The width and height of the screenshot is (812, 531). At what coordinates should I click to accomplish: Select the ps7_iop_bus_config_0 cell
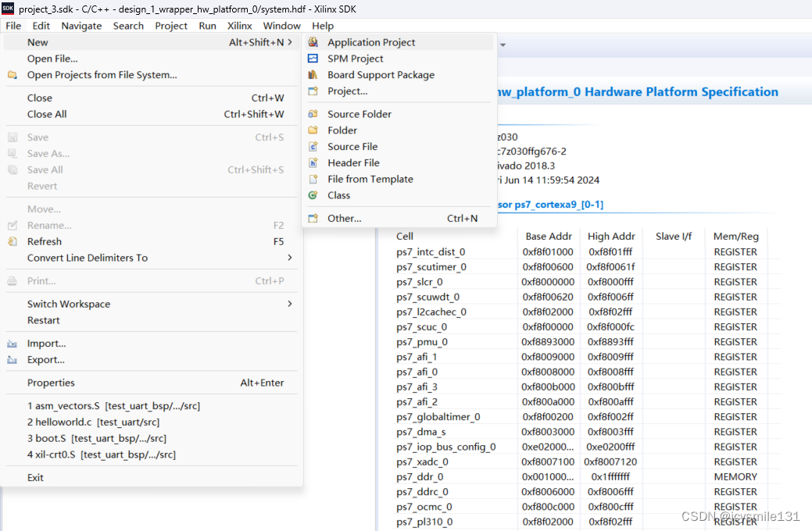tap(446, 447)
